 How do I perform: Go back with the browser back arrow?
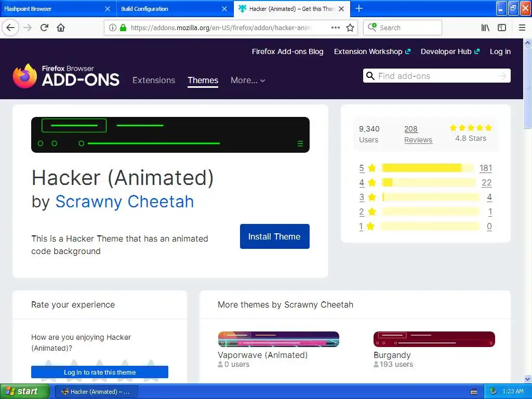click(10, 28)
